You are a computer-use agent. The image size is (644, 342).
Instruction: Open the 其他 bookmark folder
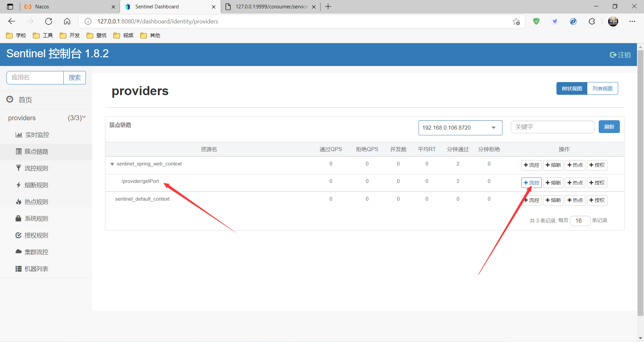150,36
